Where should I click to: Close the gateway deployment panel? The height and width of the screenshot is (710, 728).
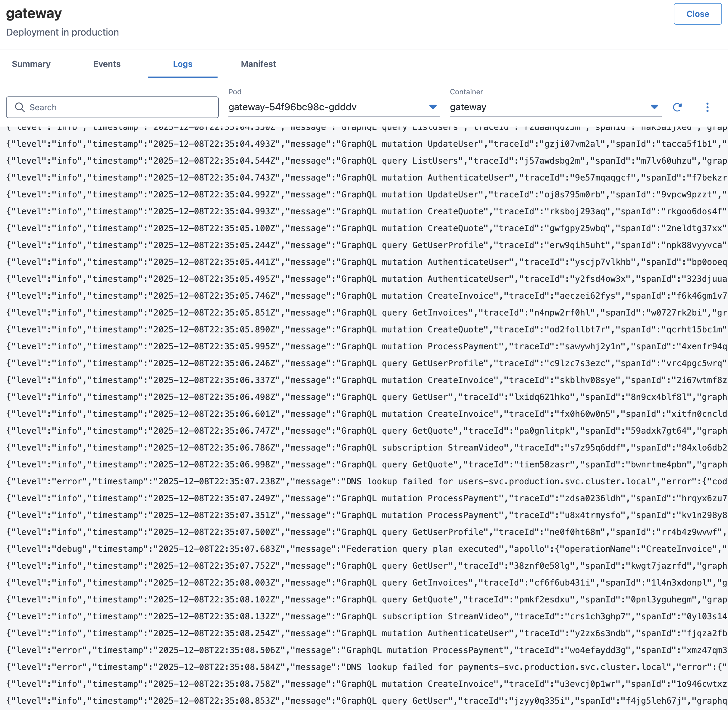click(x=698, y=14)
